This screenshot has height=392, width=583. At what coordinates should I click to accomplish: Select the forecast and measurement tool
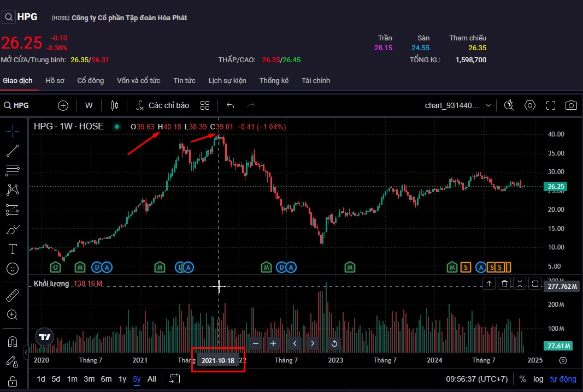[13, 210]
